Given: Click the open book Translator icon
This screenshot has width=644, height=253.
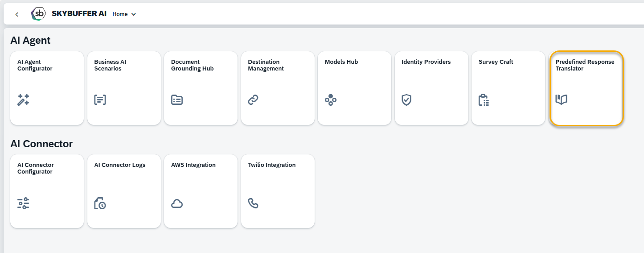Looking at the screenshot, I should point(562,100).
